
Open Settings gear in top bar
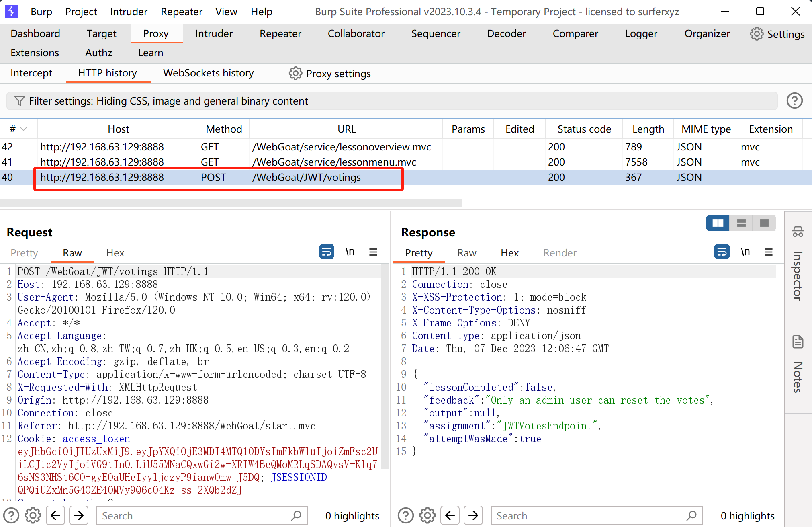[x=757, y=34]
